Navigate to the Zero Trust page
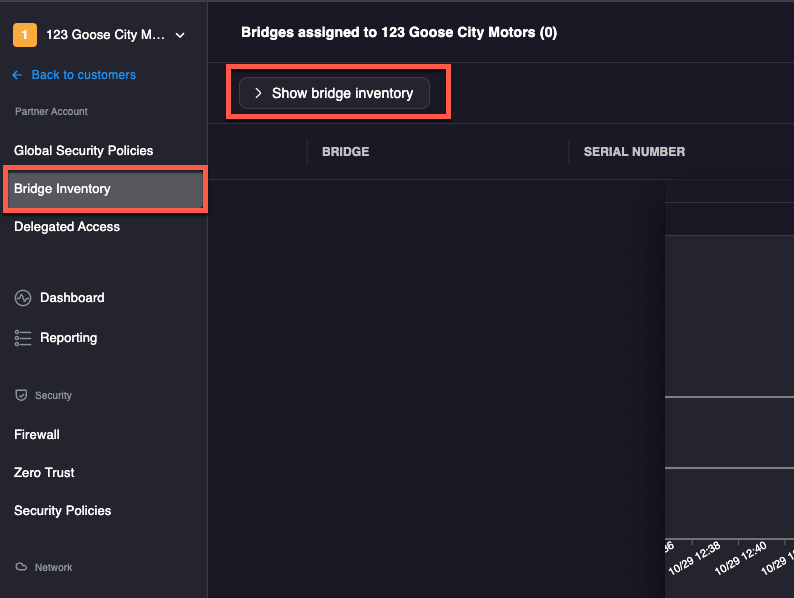Image resolution: width=794 pixels, height=598 pixels. tap(44, 473)
